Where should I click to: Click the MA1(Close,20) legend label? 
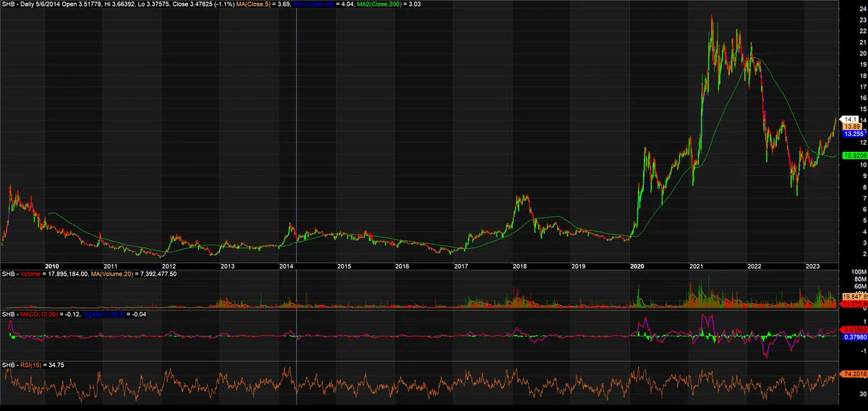coord(313,4)
